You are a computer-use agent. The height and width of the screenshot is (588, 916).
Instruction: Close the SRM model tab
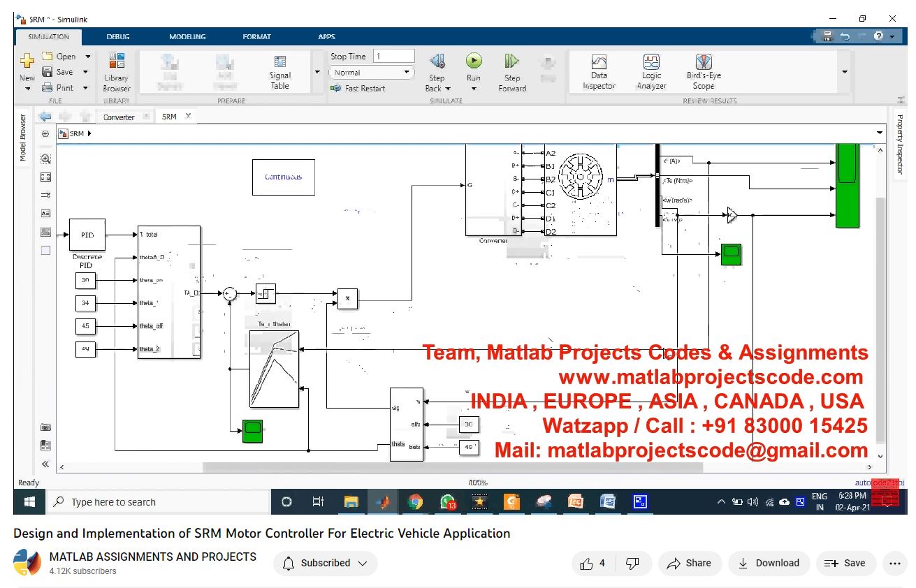188,116
